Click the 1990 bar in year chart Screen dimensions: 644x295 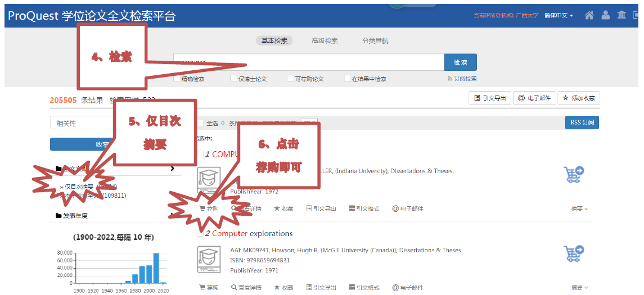coord(142,274)
